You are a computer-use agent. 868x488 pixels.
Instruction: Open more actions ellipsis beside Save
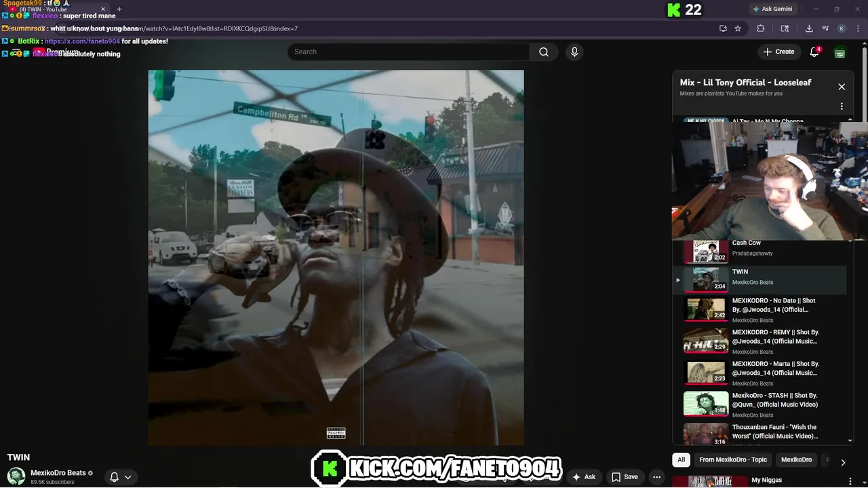pos(656,476)
